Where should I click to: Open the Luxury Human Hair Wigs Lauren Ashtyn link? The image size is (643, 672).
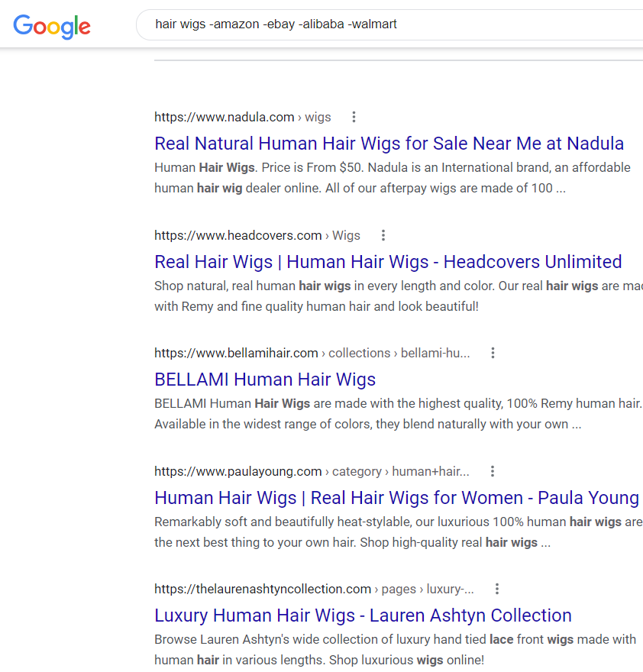coord(363,615)
